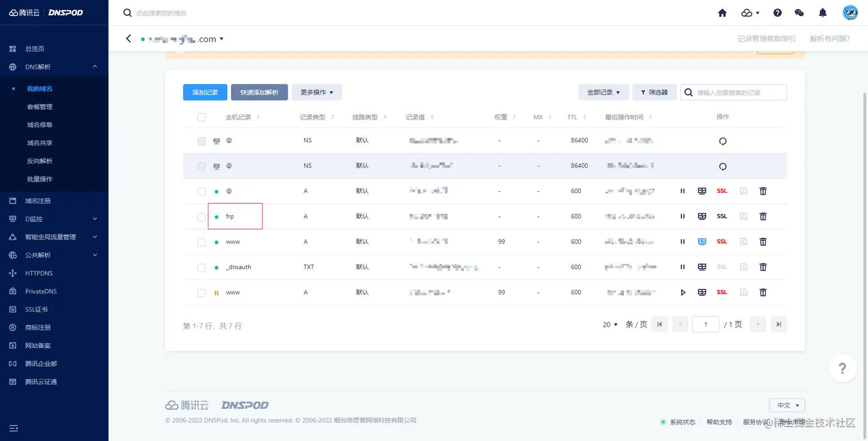Pause the frp record
The width and height of the screenshot is (868, 441).
pos(683,216)
